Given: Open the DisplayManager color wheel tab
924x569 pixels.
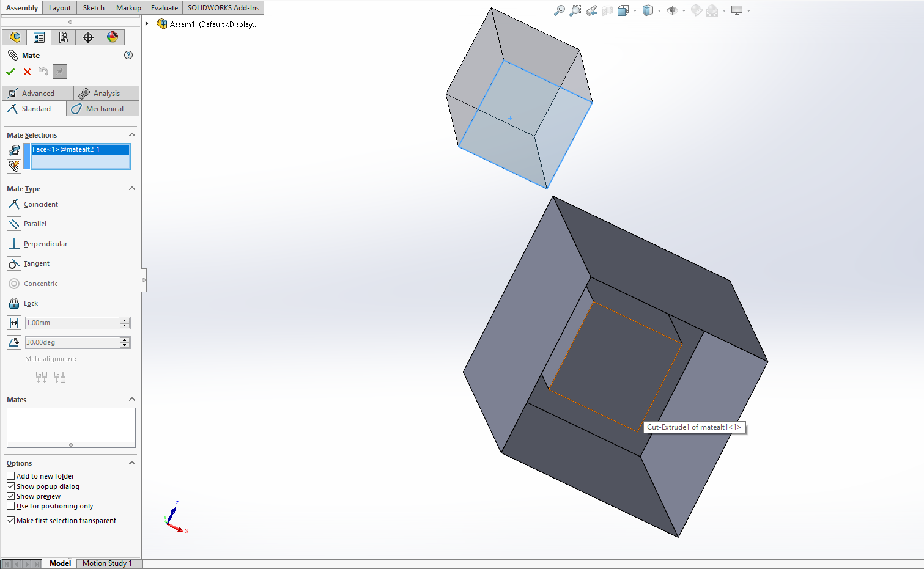Looking at the screenshot, I should coord(113,37).
